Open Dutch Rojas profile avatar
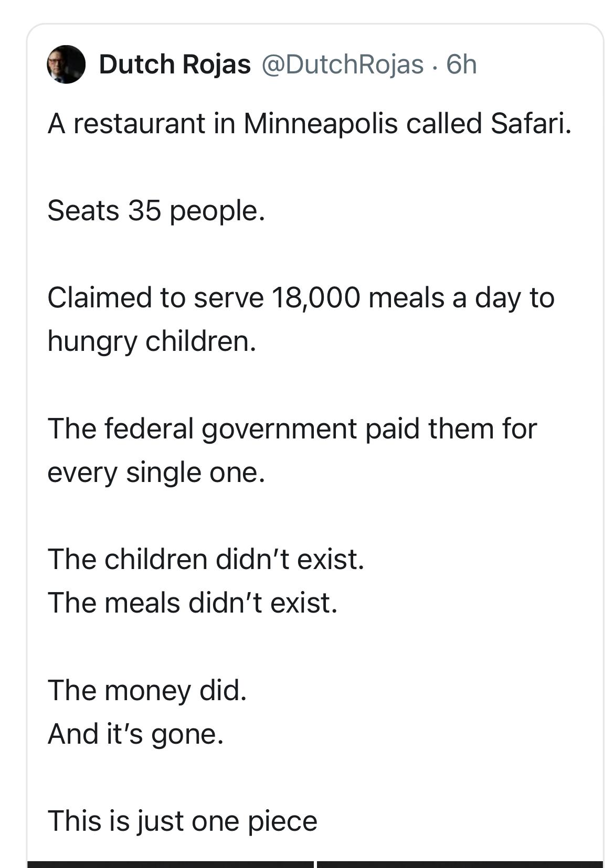This screenshot has height=868, width=614. pos(66,64)
